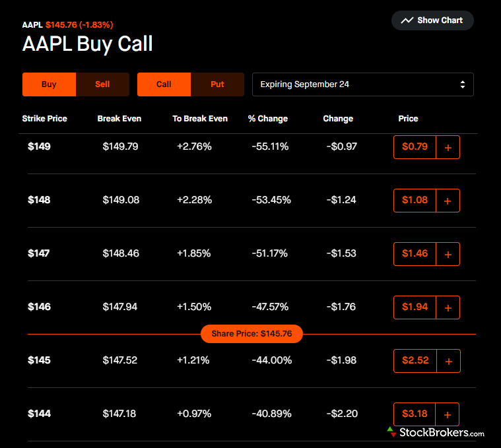Screen dimensions: 501x448
Task: Click the Change column header
Action: 338,119
